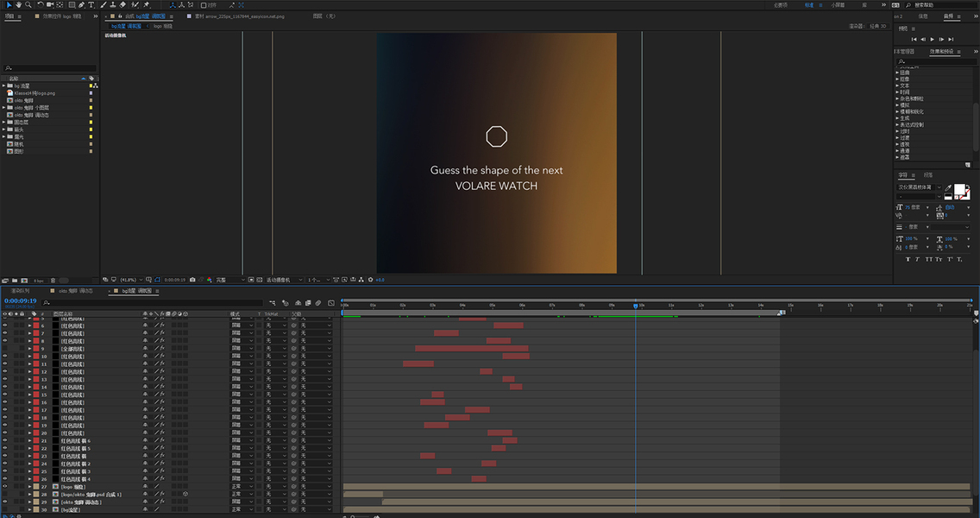
Task: Toggle shy switch on layer 15
Action: [x=146, y=395]
